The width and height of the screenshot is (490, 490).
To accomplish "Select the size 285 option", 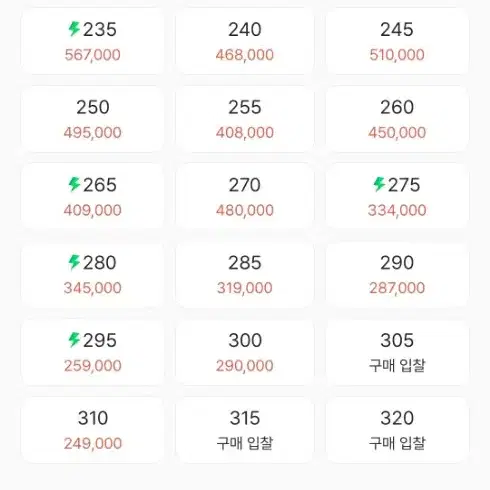I will coord(245,275).
